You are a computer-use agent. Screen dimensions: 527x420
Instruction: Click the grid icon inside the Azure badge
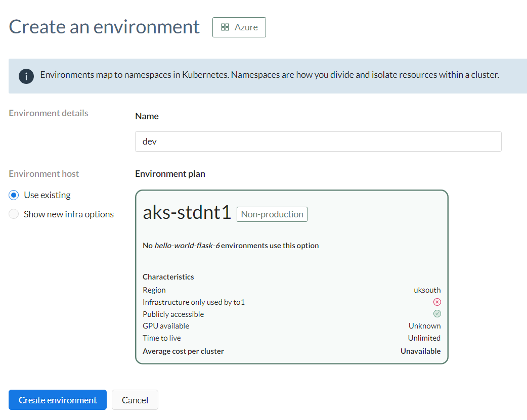coord(226,27)
